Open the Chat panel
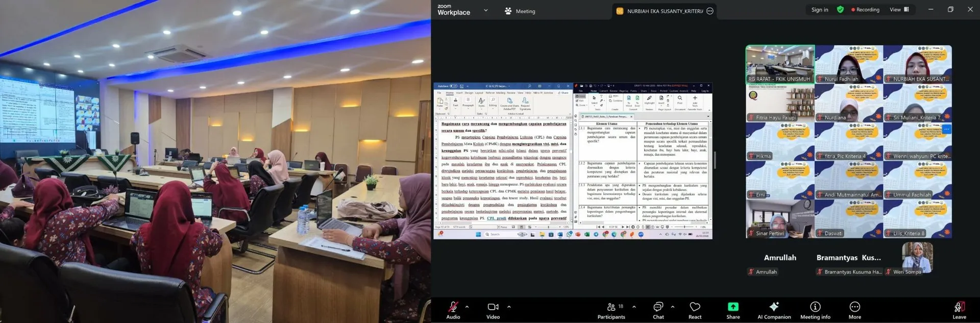This screenshot has height=323, width=980. tap(658, 310)
